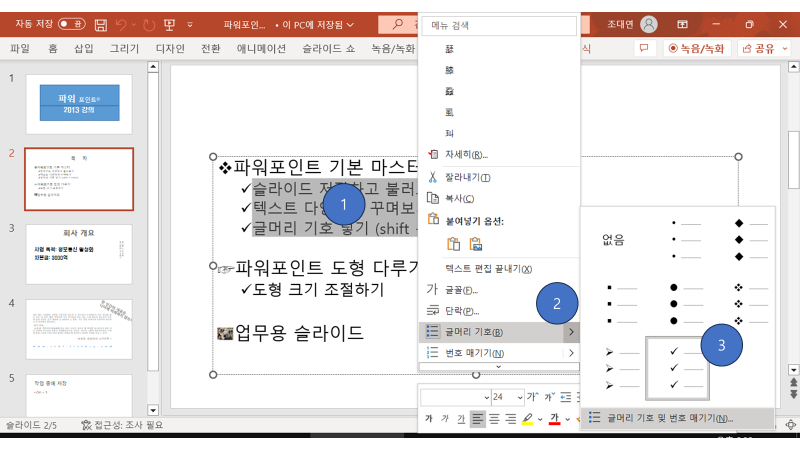This screenshot has height=450, width=800.
Task: Expand the 글머리 기호(B) submenu arrow
Action: [571, 332]
